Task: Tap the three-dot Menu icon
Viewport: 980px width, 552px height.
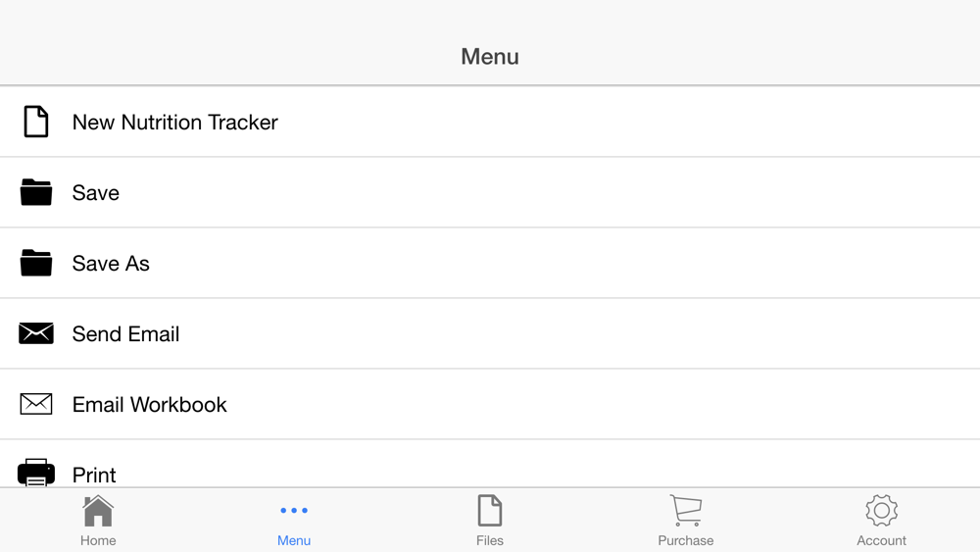Action: [x=294, y=511]
